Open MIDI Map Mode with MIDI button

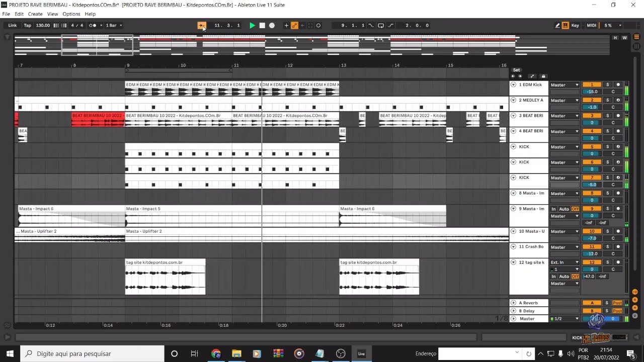[592, 25]
